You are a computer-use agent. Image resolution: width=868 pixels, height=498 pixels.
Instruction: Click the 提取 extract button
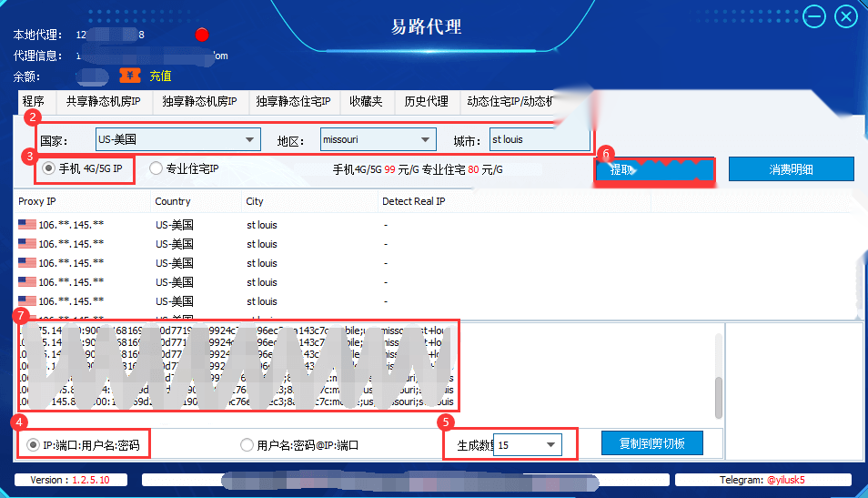(655, 170)
